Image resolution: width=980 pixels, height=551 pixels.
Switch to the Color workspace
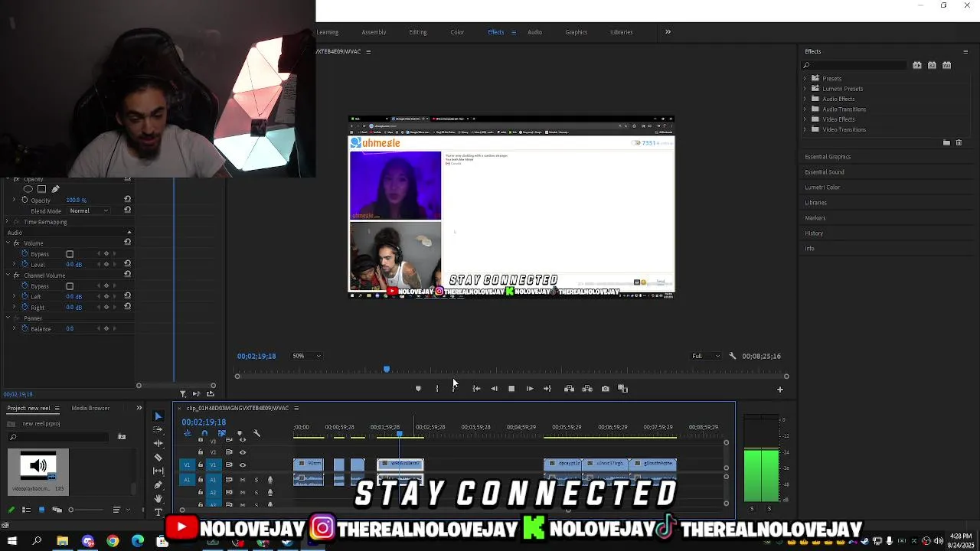pos(457,32)
